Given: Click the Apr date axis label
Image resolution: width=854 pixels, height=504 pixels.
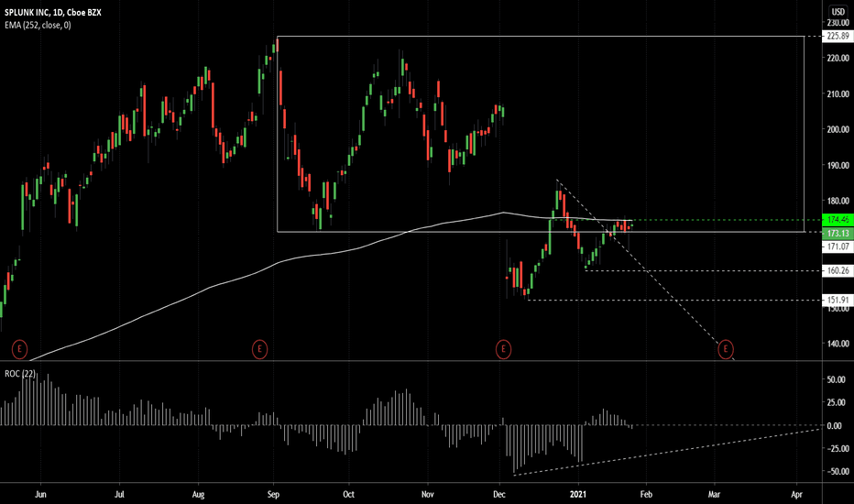Looking at the screenshot, I should coord(796,494).
